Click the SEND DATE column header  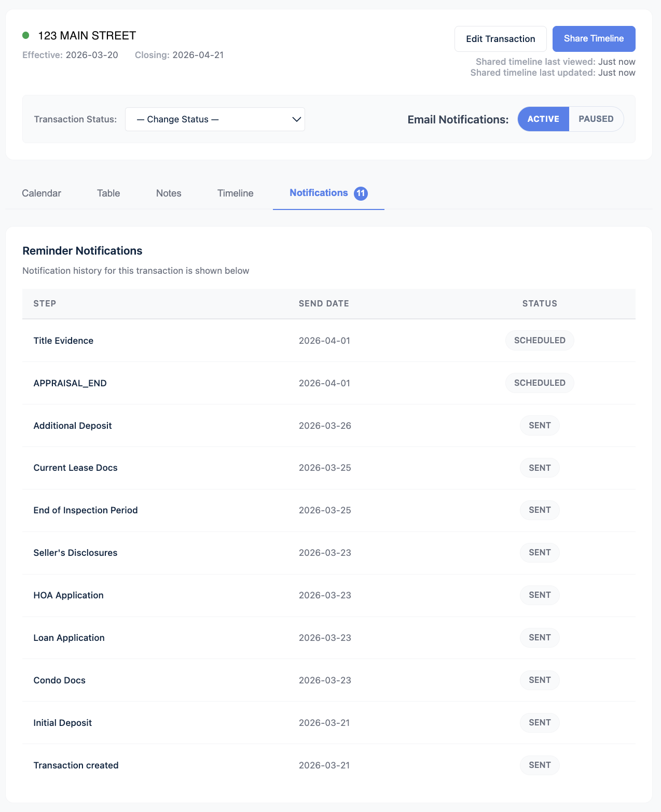[x=324, y=303]
